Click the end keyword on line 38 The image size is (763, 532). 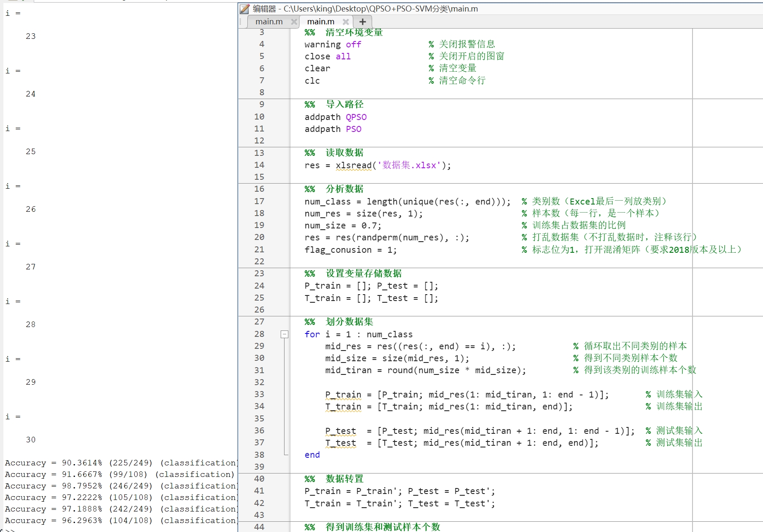pos(312,455)
